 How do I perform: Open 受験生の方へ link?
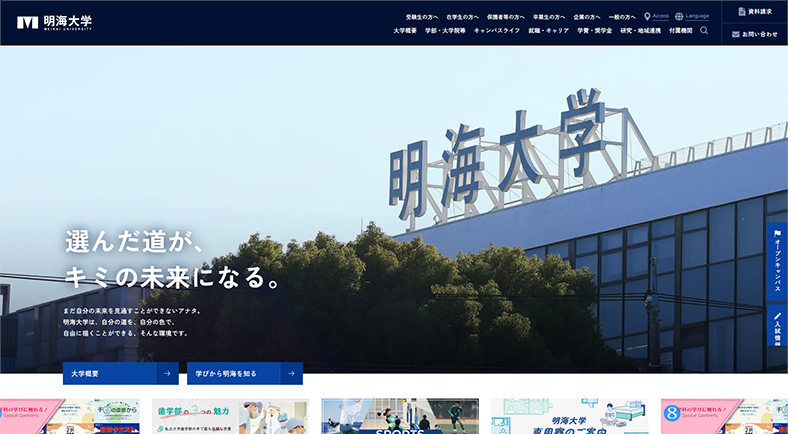(422, 17)
